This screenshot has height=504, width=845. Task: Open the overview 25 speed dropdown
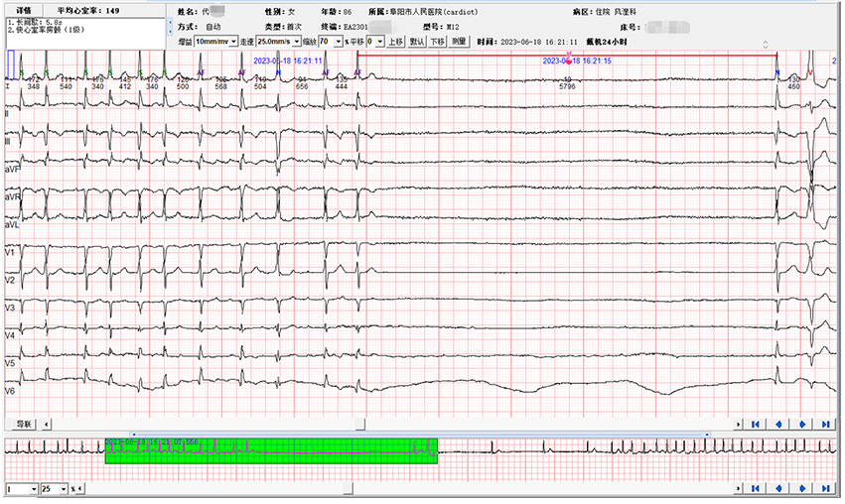(x=55, y=489)
